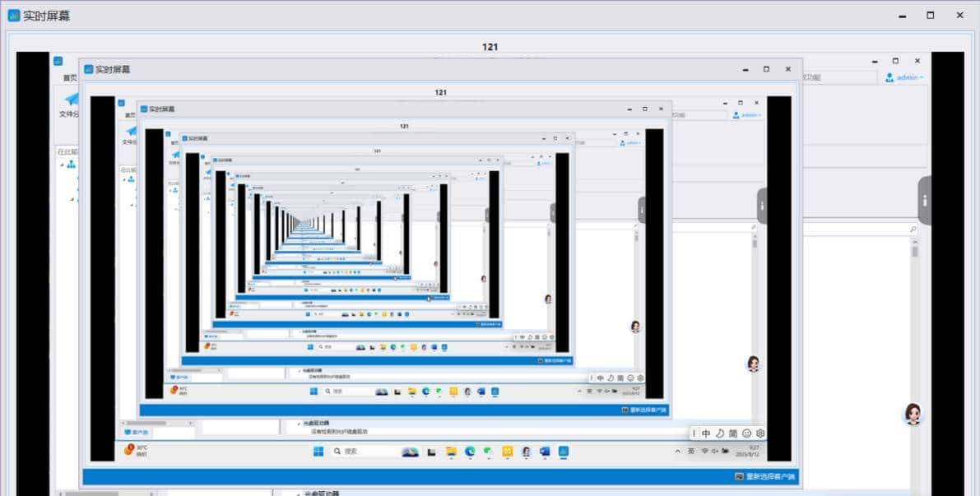Click the largest cartoon avatar assistant icon

click(913, 413)
